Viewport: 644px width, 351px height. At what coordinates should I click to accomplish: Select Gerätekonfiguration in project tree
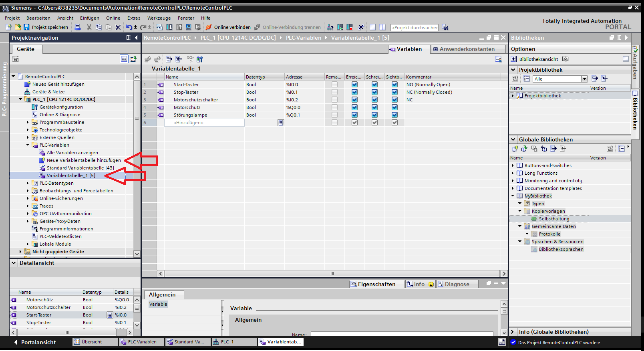point(61,107)
